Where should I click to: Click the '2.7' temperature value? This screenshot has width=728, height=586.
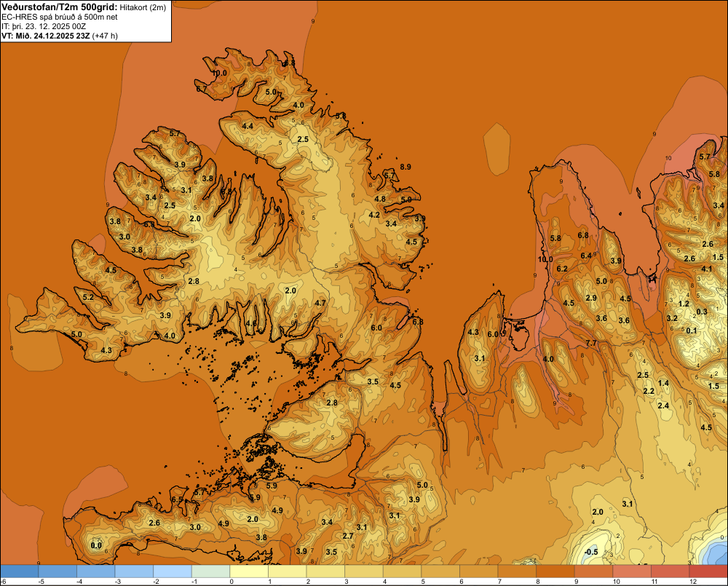click(x=348, y=535)
